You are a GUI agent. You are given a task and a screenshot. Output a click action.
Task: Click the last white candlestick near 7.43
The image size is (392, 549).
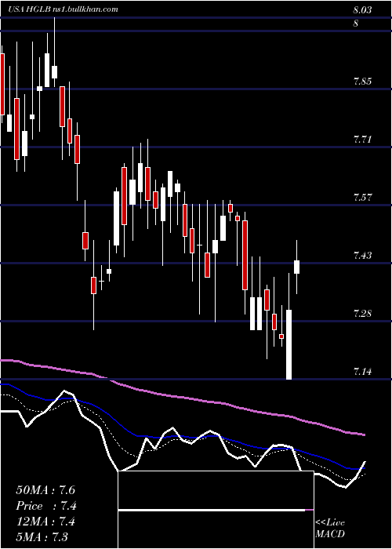(x=297, y=267)
